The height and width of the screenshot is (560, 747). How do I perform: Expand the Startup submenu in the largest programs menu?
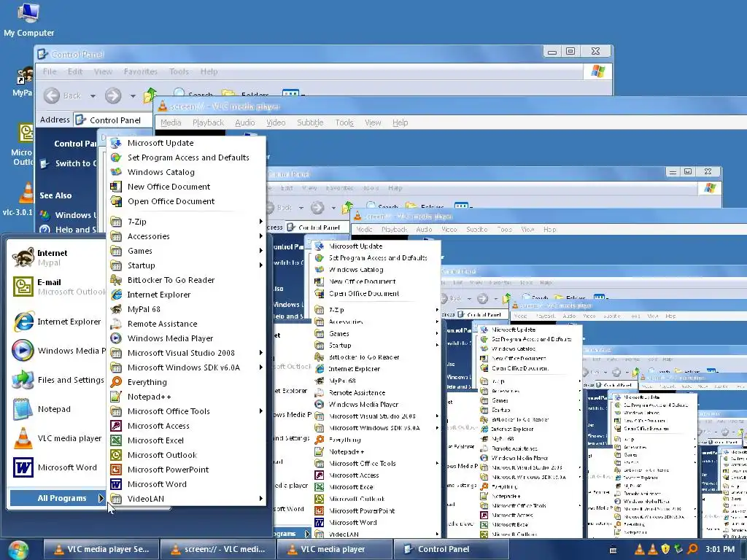[x=187, y=265]
